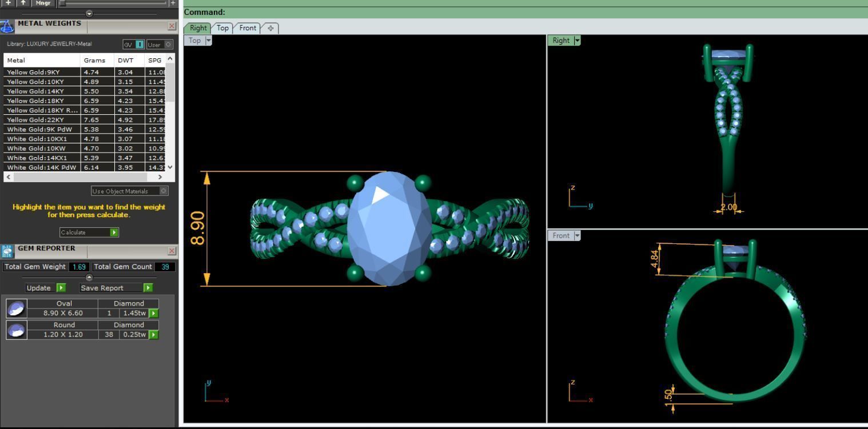Add a new viewport tab with plus icon

270,28
